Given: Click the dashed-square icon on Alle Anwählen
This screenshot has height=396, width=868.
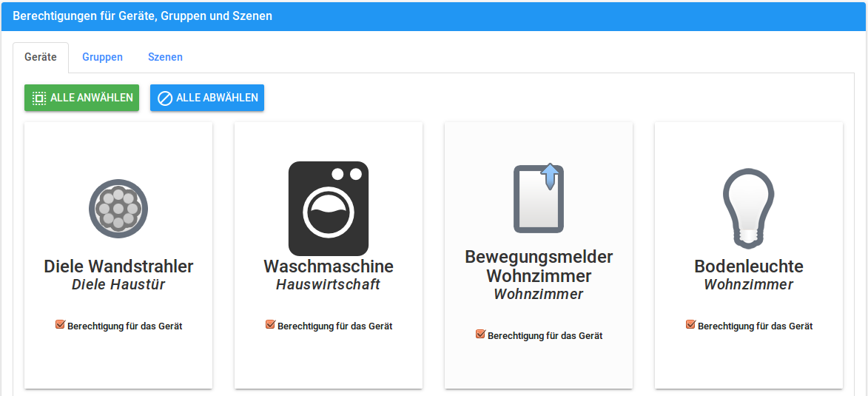Looking at the screenshot, I should [x=39, y=98].
